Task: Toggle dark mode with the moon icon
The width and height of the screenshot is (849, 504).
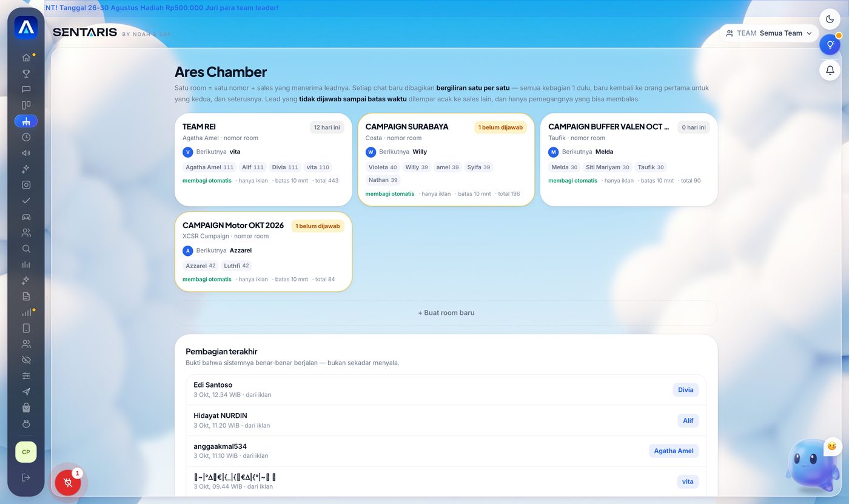Action: tap(830, 19)
